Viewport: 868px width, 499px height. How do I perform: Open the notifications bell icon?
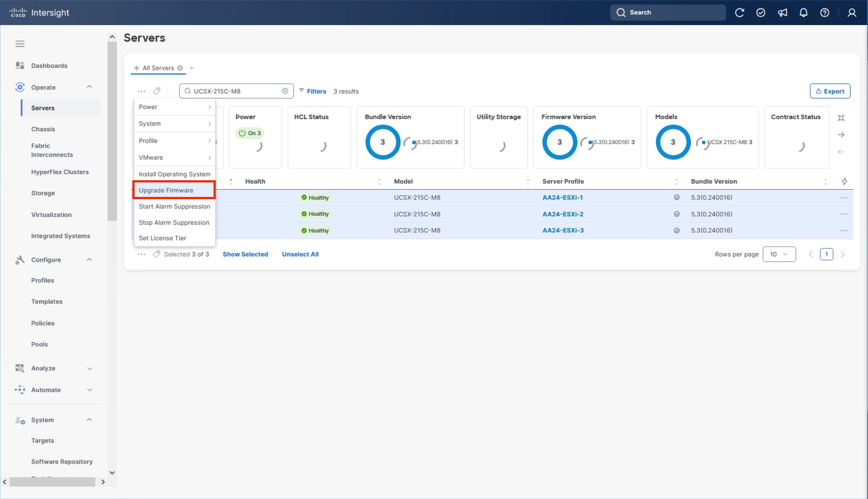803,13
